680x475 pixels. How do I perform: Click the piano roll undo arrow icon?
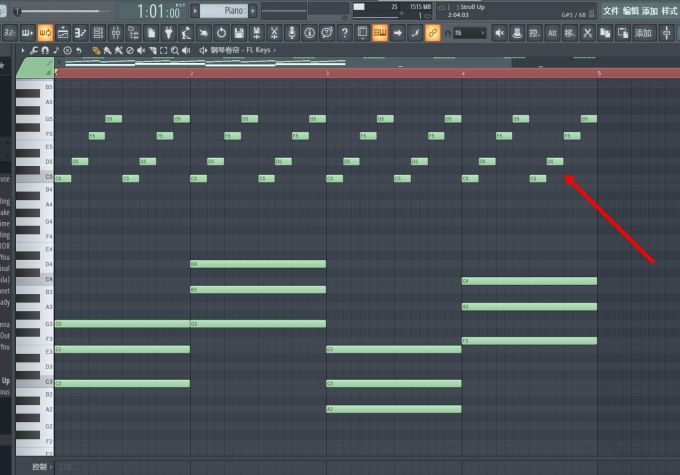pyautogui.click(x=78, y=50)
